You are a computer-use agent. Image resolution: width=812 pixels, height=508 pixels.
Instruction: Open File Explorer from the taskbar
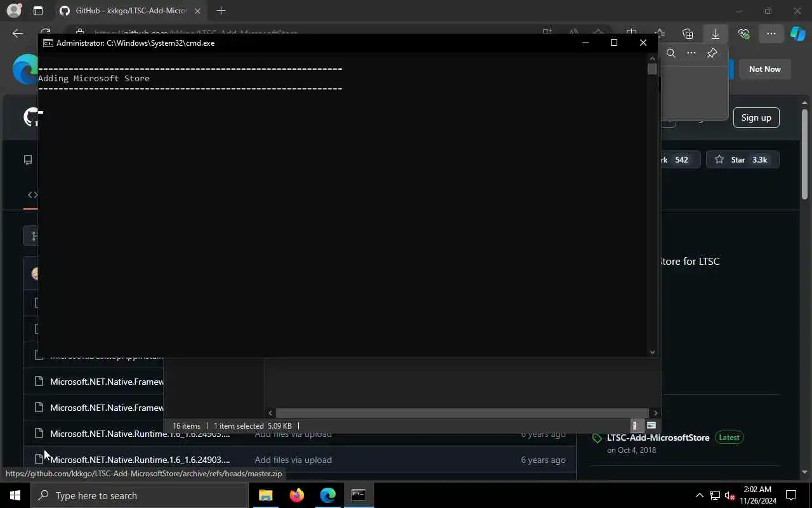pos(266,495)
